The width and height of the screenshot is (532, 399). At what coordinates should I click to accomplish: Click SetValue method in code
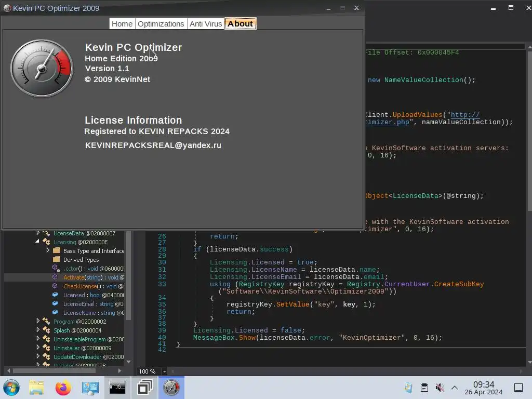293,304
